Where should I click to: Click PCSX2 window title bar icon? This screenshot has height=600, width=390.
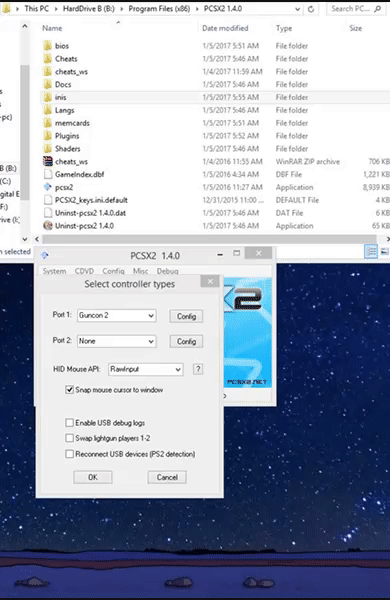coord(45,255)
